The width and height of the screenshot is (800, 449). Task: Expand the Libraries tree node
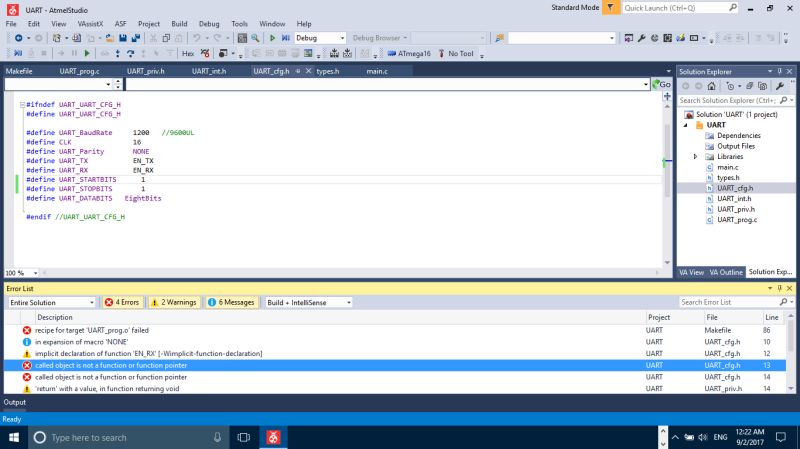click(695, 157)
